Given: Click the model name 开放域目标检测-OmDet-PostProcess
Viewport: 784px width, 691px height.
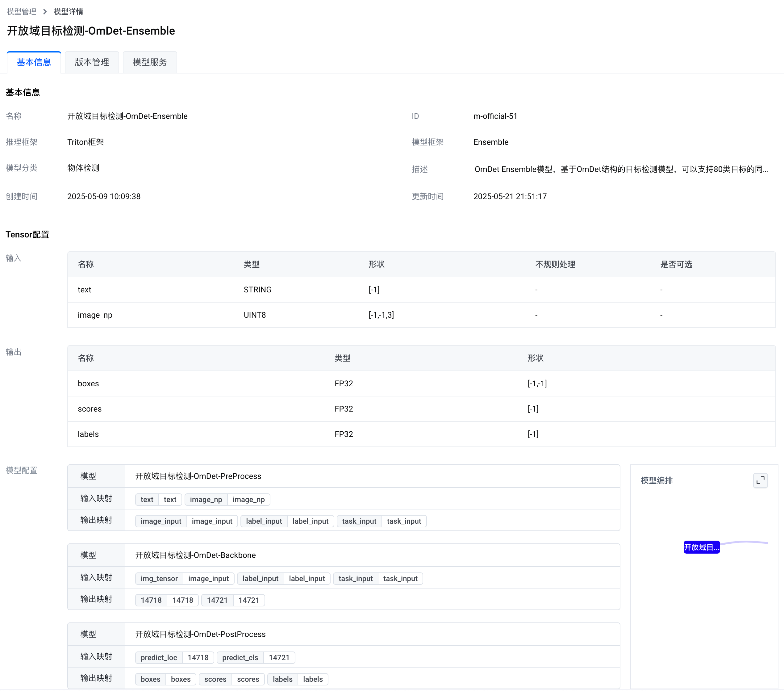Looking at the screenshot, I should (x=200, y=634).
